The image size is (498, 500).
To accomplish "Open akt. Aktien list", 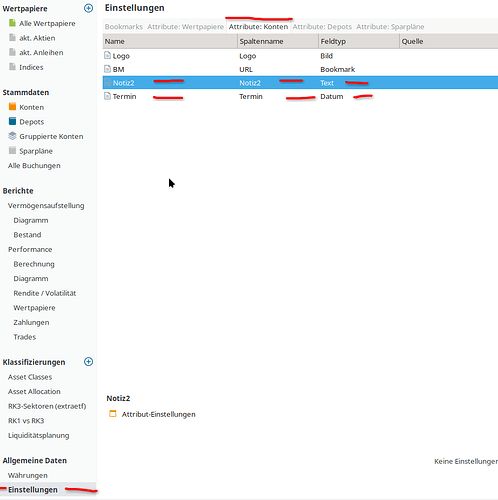I will click(37, 38).
